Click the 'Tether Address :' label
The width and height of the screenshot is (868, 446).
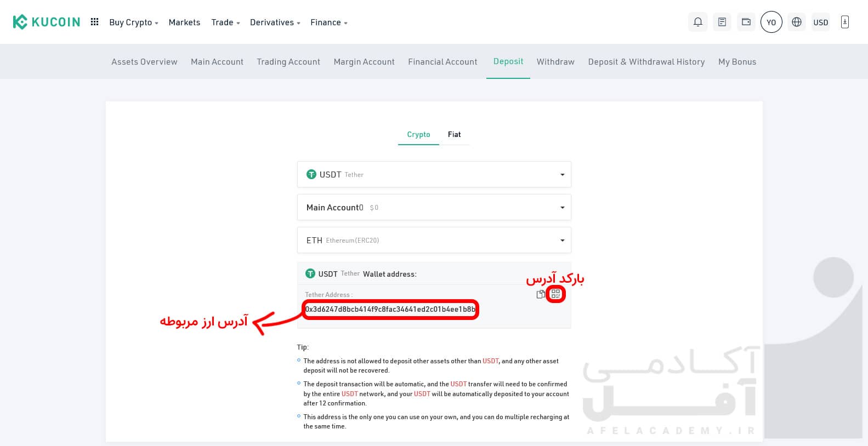(x=329, y=295)
